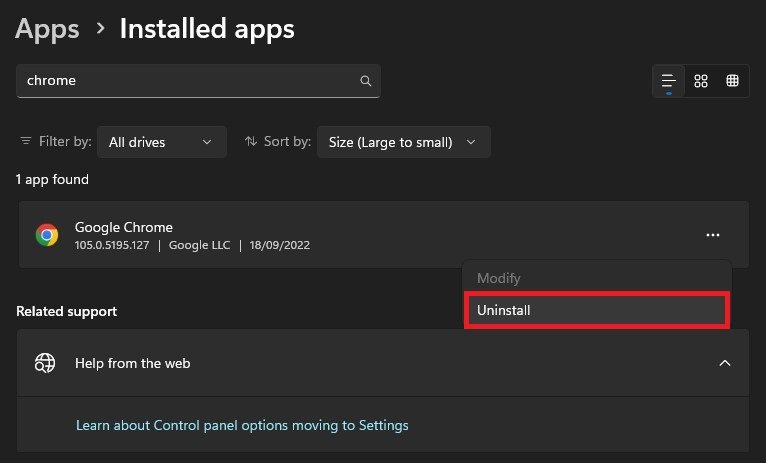Click the Help from the web label
Viewport: 766px width, 463px height.
coord(132,363)
